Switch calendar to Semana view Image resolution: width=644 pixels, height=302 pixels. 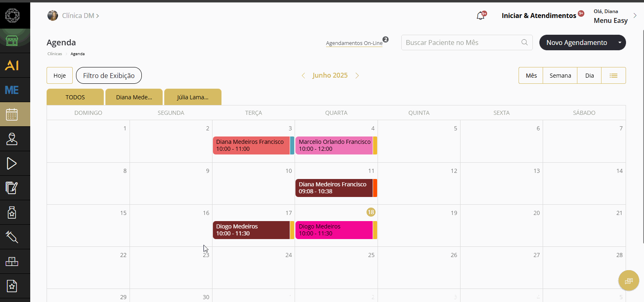click(560, 76)
